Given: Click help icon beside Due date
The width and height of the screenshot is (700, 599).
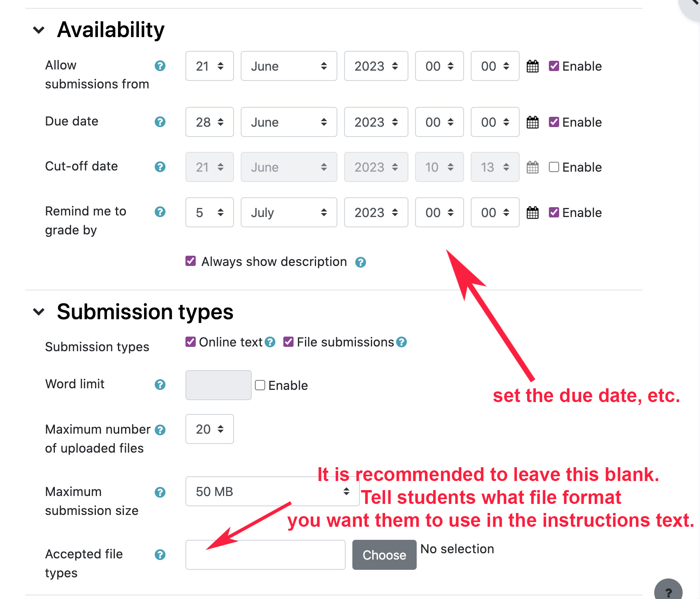Looking at the screenshot, I should pos(160,122).
